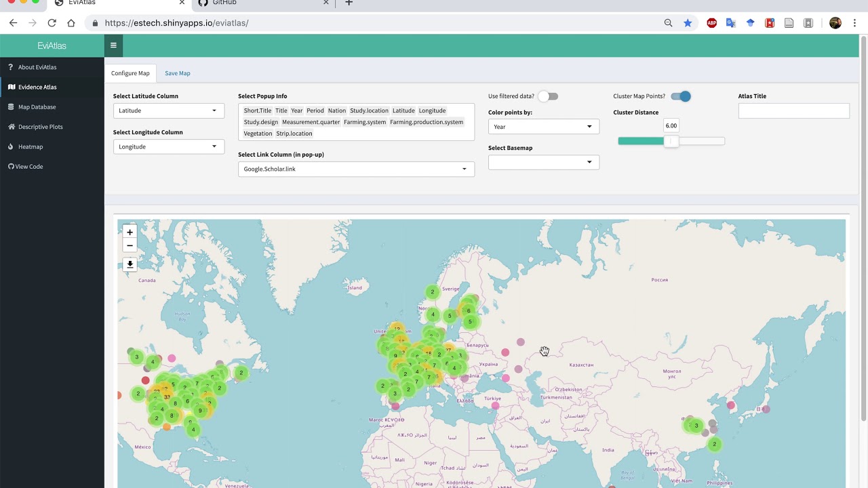Open the View Code link
This screenshot has width=868, height=488.
(x=52, y=167)
